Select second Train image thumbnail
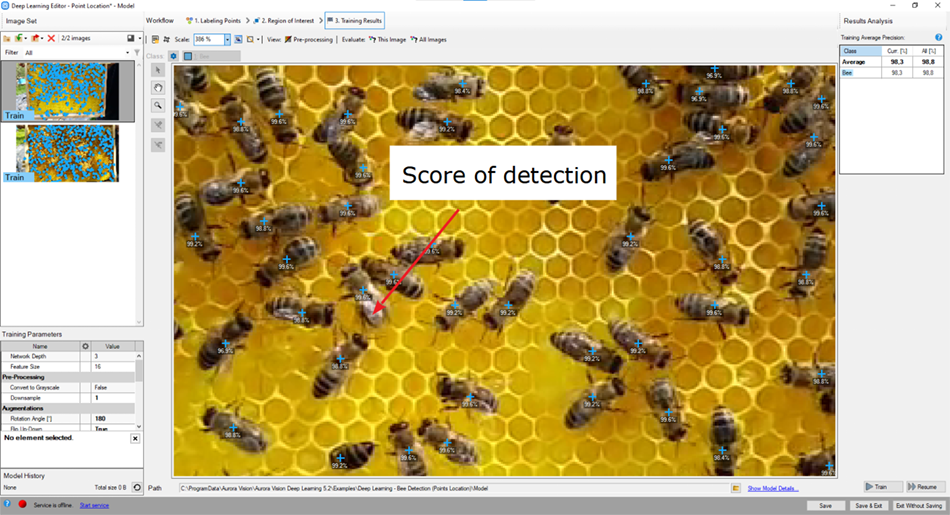The image size is (950, 515). click(x=68, y=153)
